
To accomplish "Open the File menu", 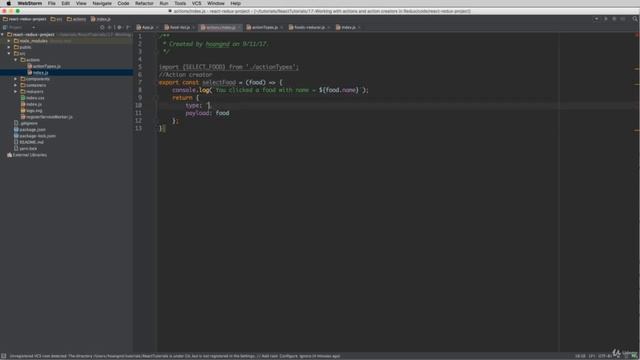I will (51, 3).
